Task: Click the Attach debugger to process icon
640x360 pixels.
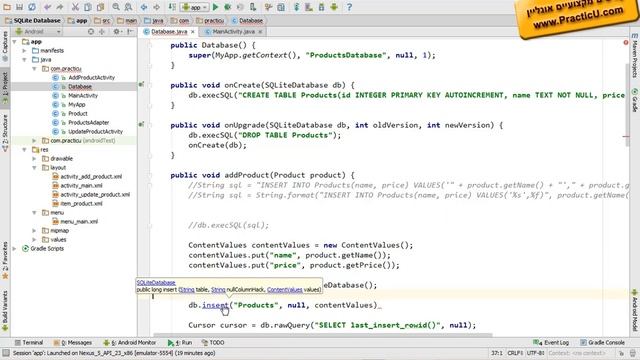Action: pos(253,7)
